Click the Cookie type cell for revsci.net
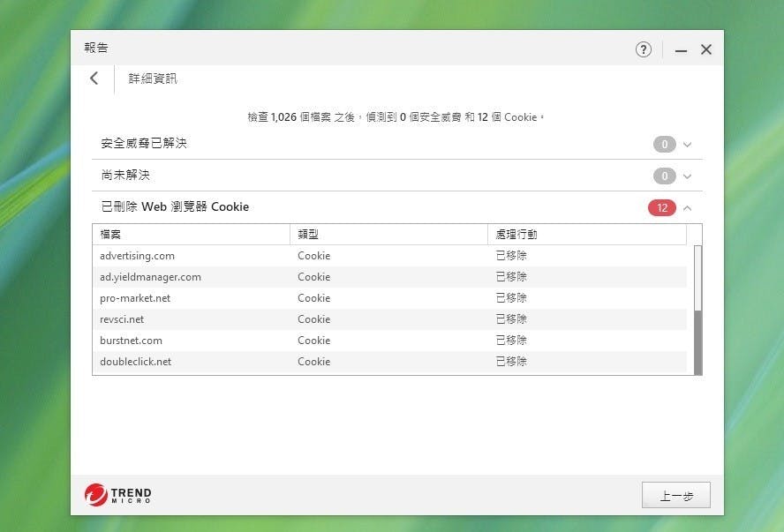This screenshot has width=784, height=532. pyautogui.click(x=314, y=319)
